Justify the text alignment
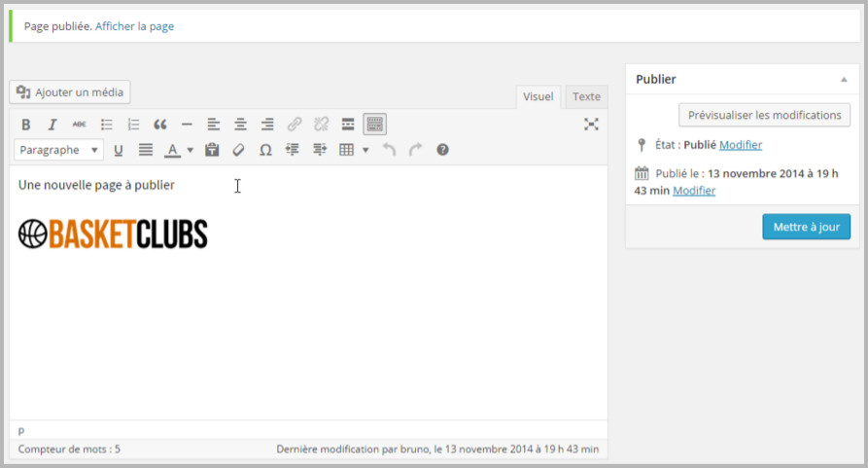Viewport: 868px width, 468px height. point(146,150)
